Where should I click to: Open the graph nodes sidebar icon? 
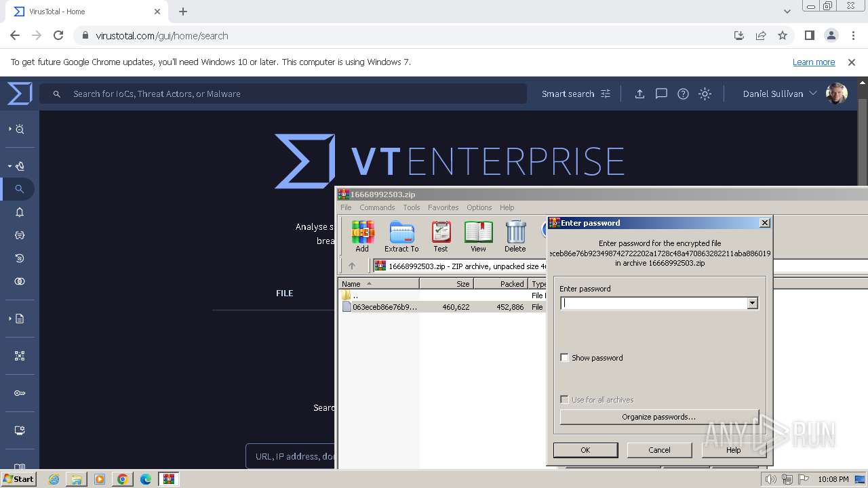tap(20, 356)
